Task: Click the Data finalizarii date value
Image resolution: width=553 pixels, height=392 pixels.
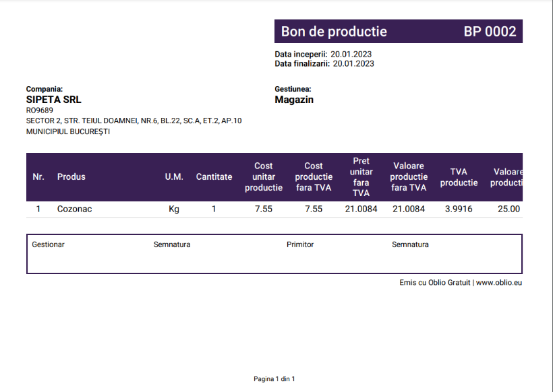Action: tap(353, 64)
